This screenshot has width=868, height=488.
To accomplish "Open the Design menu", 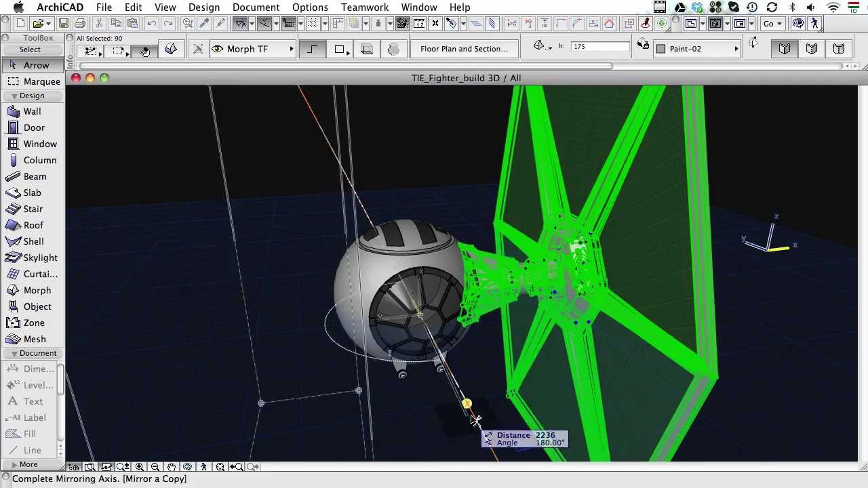I will [x=203, y=7].
